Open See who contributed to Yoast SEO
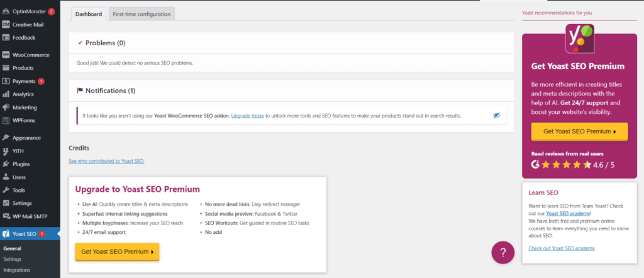The width and height of the screenshot is (644, 278). [106, 161]
